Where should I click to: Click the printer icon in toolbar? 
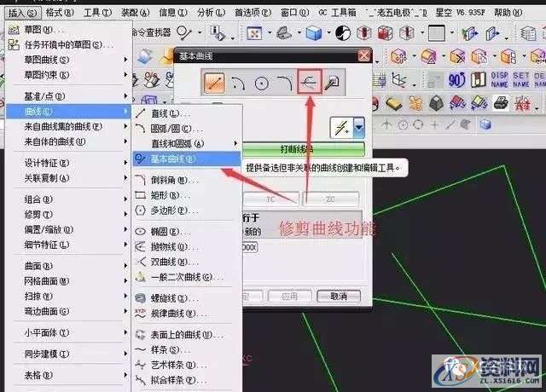pyautogui.click(x=501, y=103)
